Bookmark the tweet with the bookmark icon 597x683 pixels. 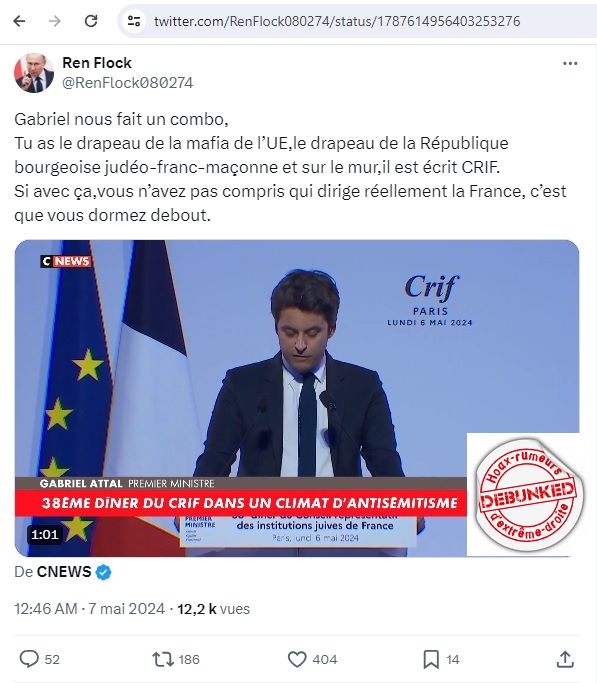[x=431, y=659]
